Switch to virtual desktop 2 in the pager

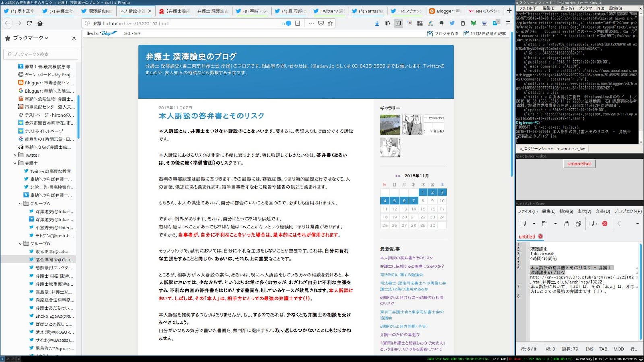pos(8,359)
